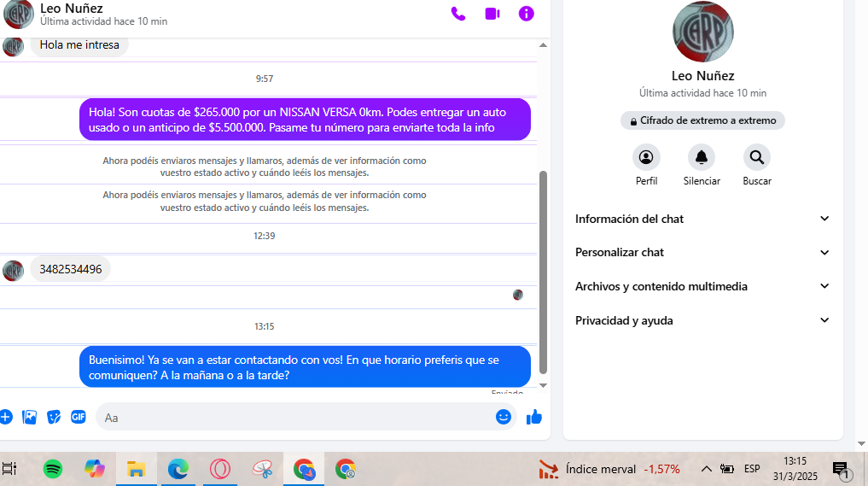Open the sticker picker
This screenshot has width=868, height=486.
coord(54,417)
